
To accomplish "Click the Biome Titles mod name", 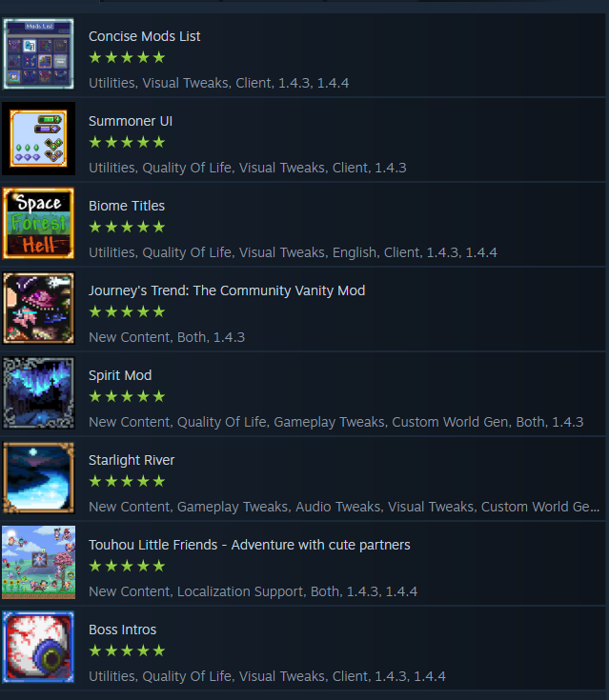I will (127, 206).
